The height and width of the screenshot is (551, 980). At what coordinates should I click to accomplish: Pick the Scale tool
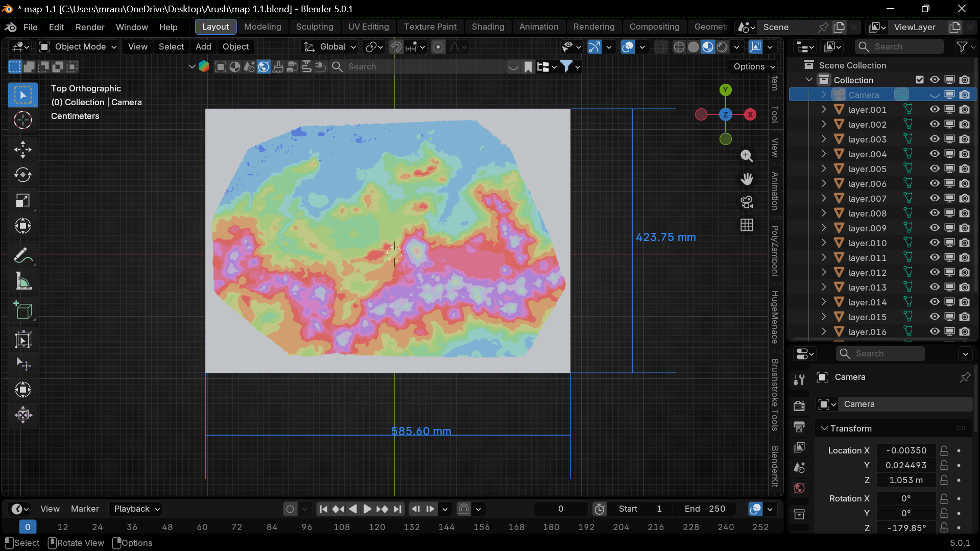pos(23,201)
